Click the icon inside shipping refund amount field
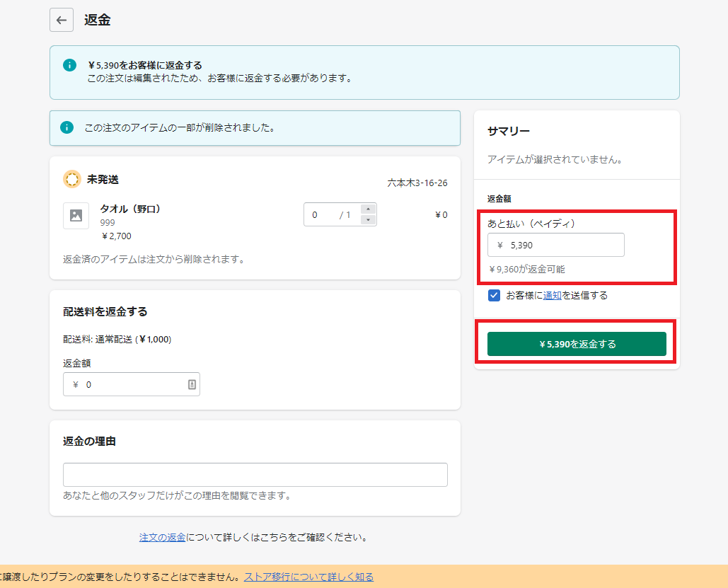Viewport: 728px width, 588px height. 192,384
